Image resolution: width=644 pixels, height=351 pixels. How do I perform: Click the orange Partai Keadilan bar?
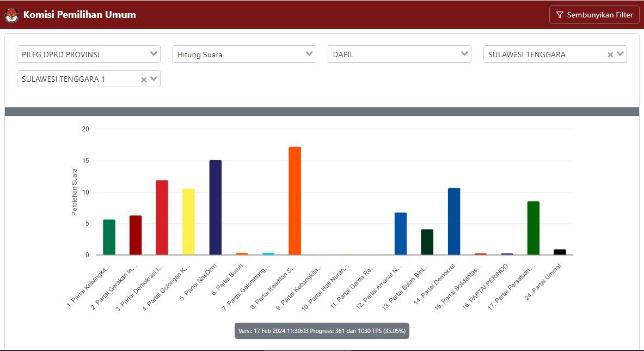click(x=295, y=201)
